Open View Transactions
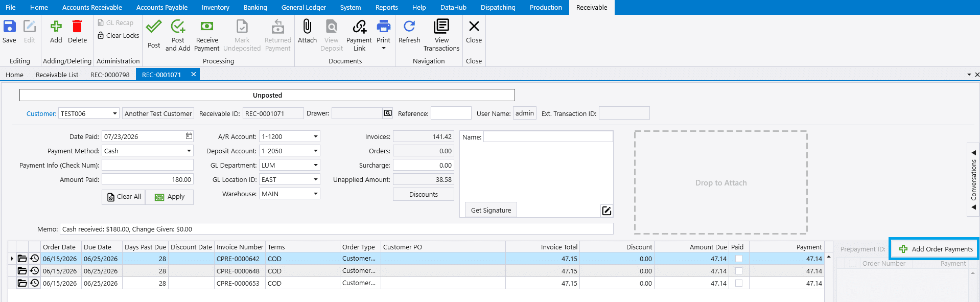The height and width of the screenshot is (302, 980). pyautogui.click(x=441, y=27)
